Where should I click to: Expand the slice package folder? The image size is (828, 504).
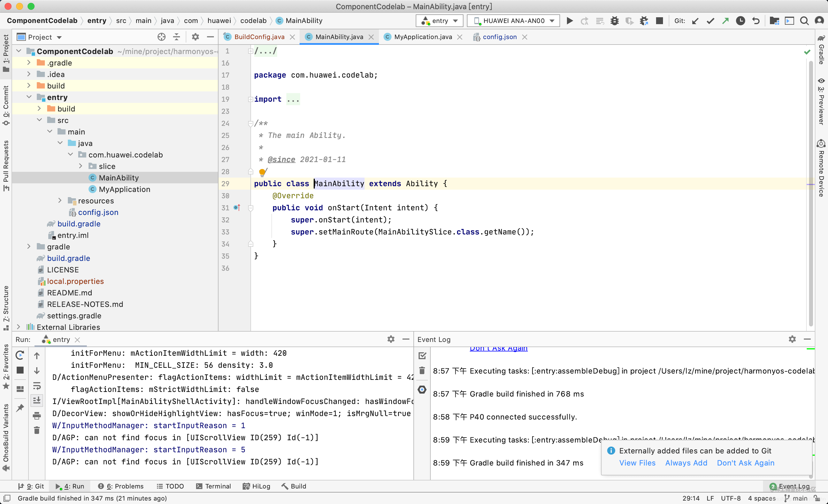click(81, 166)
